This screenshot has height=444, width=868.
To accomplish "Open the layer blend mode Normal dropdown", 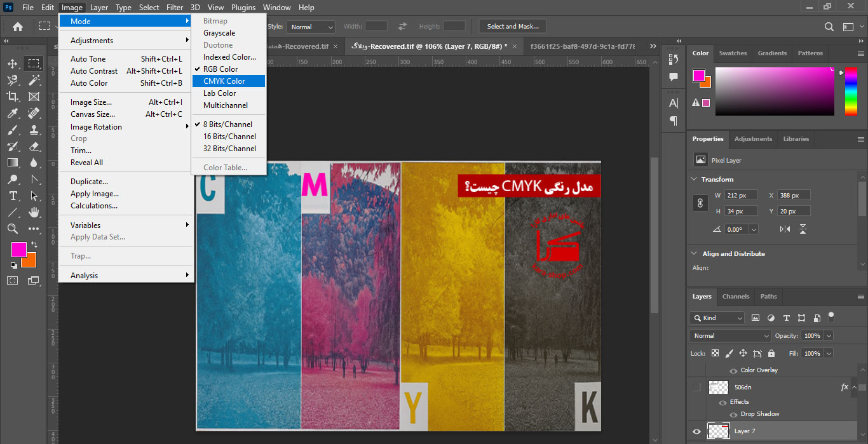I will [x=729, y=335].
